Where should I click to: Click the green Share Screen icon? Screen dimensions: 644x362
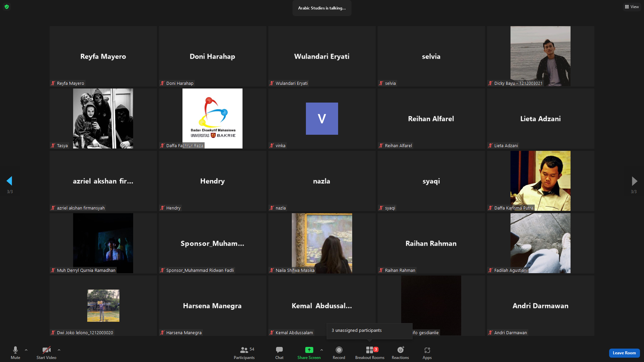(309, 350)
